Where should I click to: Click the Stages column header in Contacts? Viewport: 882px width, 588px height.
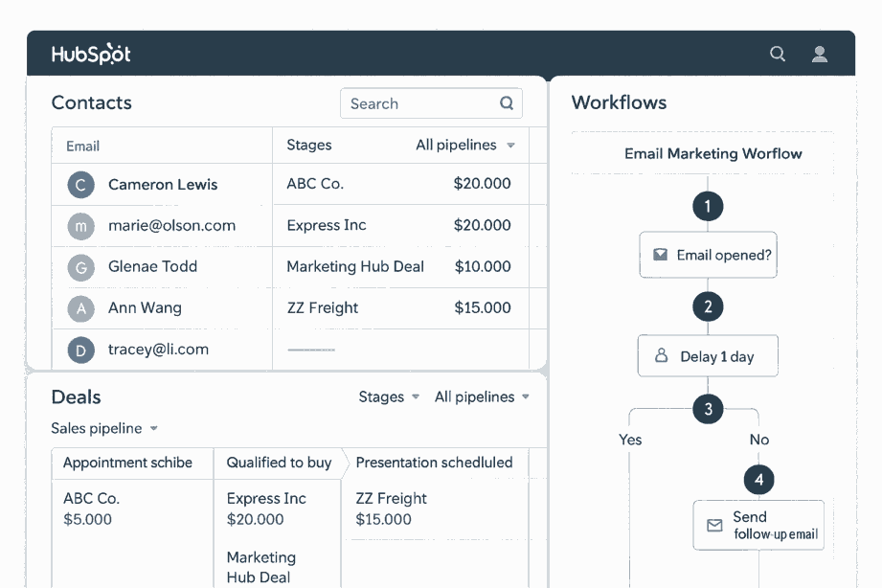pos(308,146)
